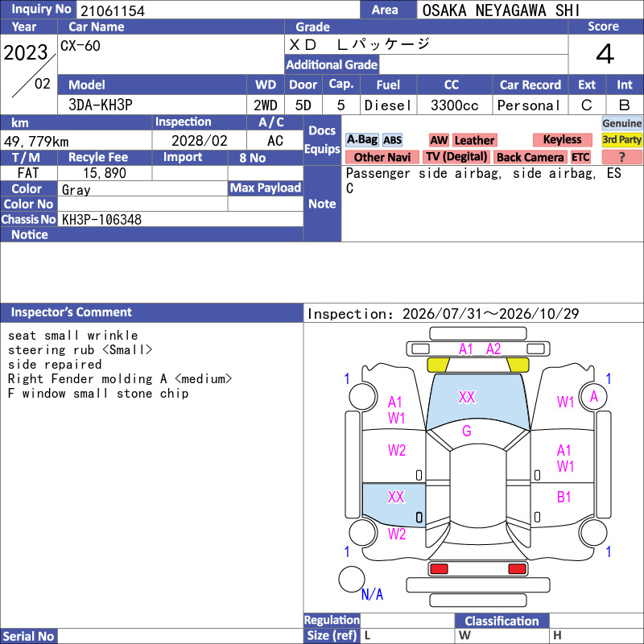Image resolution: width=644 pixels, height=644 pixels.
Task: Click the left red tail light
Action: pyautogui.click(x=439, y=569)
